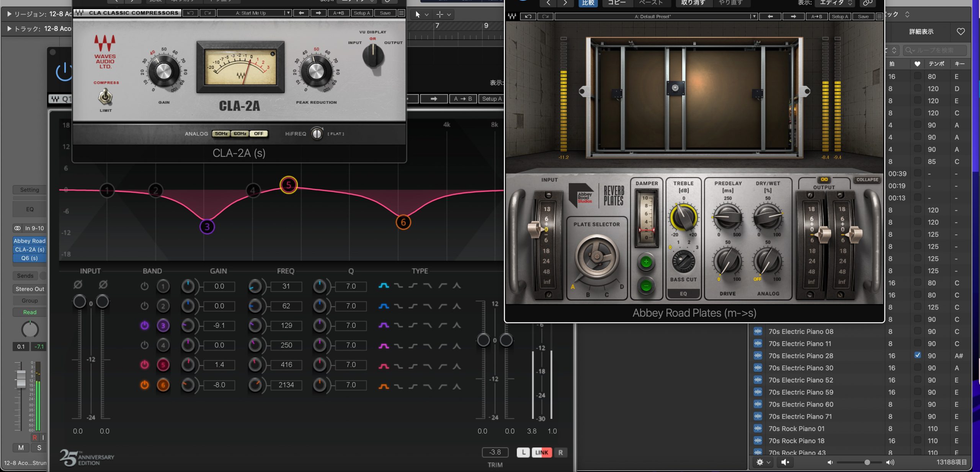The image size is (980, 472).
Task: Toggle the output GO link on Reverb Plates
Action: [x=824, y=179]
